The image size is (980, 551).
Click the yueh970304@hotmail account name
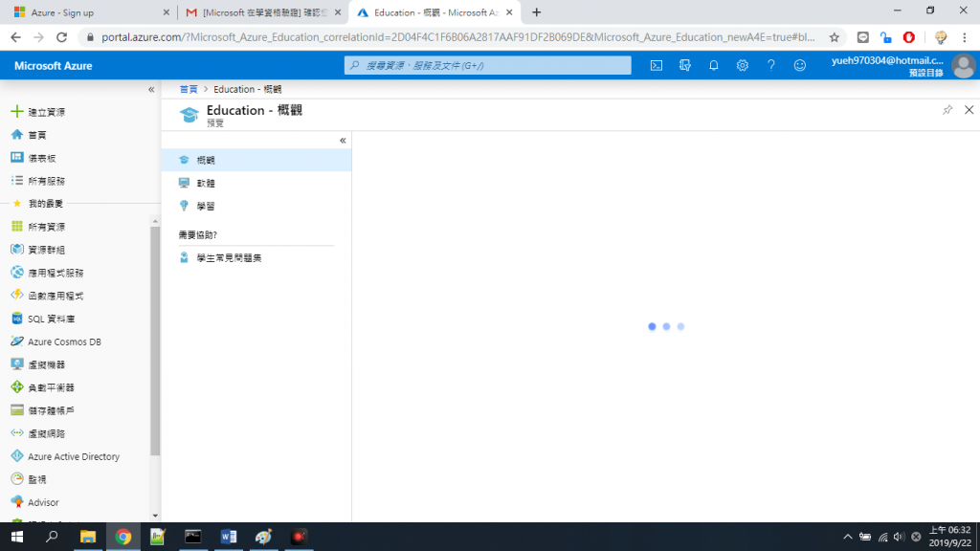click(887, 60)
